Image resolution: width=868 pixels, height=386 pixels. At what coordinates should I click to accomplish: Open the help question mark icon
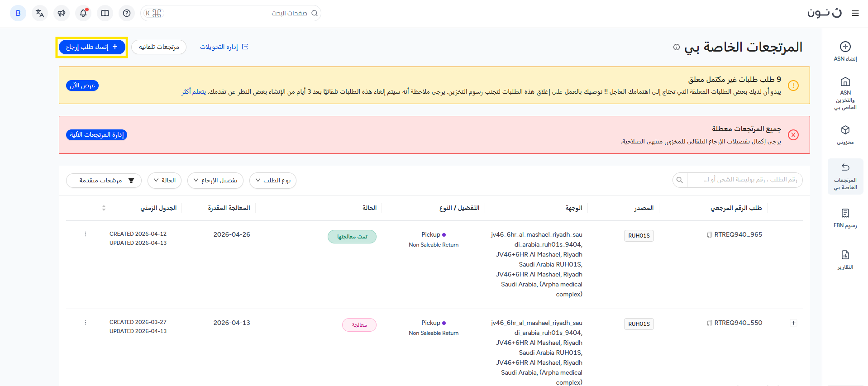[x=127, y=13]
